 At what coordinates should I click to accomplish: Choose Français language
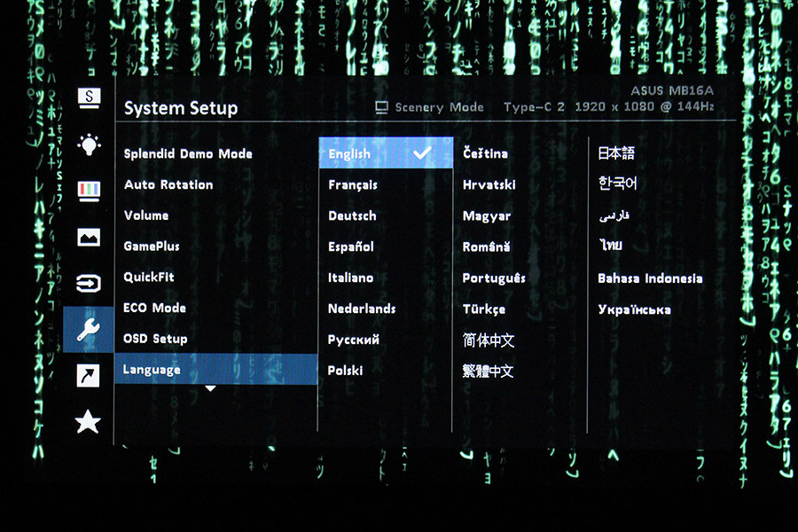(353, 184)
